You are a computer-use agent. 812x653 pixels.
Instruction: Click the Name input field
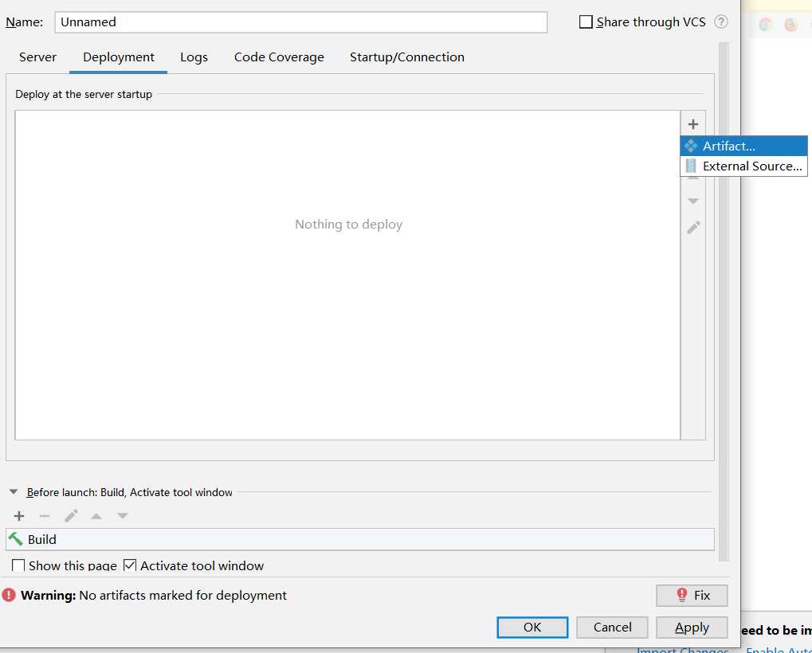tap(301, 22)
